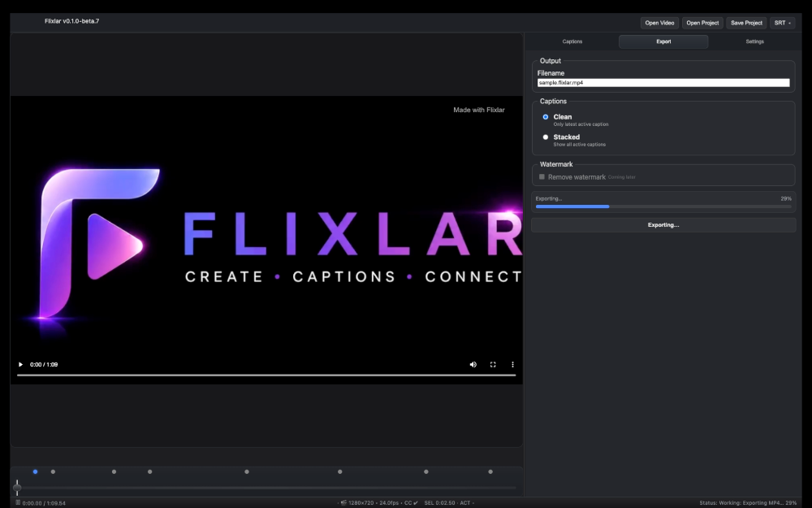Click the '0:00.00 / 1:09.84' status bar timecode
This screenshot has width=812, height=508.
[x=44, y=503]
